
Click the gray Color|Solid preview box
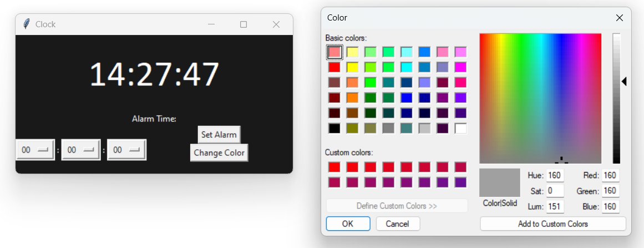pos(500,183)
